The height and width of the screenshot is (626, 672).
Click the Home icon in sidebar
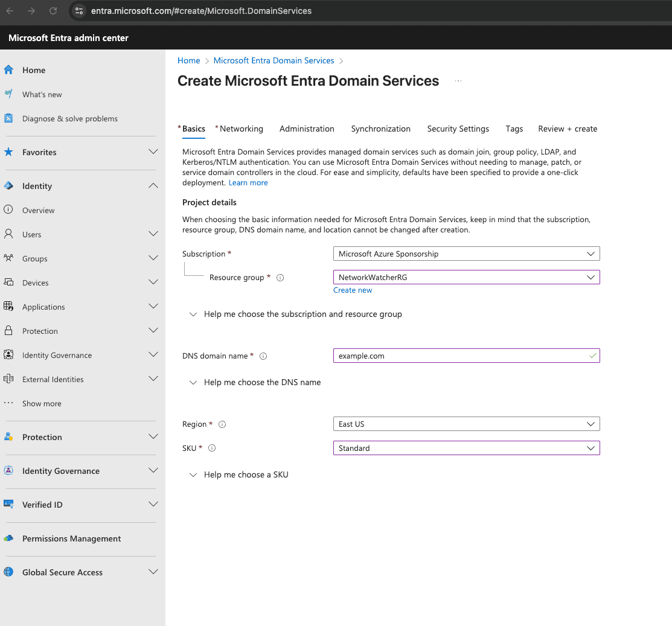(8, 70)
